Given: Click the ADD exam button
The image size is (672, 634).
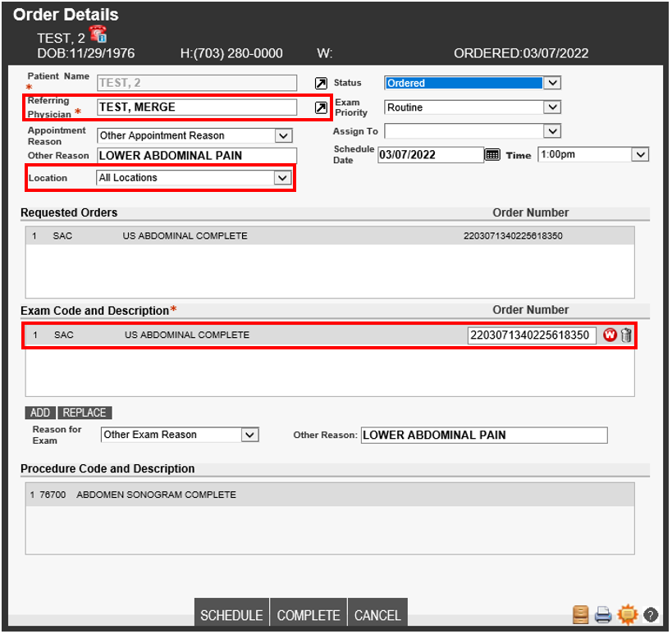Looking at the screenshot, I should tap(40, 413).
